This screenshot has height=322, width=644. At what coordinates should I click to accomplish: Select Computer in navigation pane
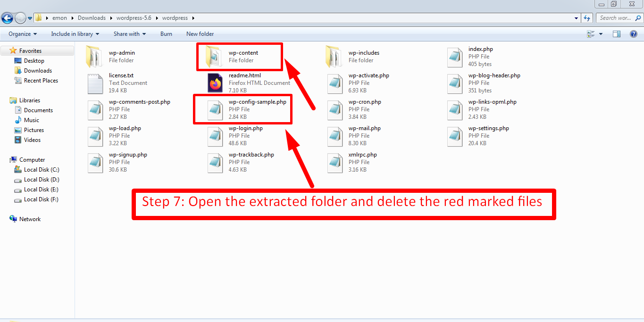pyautogui.click(x=32, y=160)
